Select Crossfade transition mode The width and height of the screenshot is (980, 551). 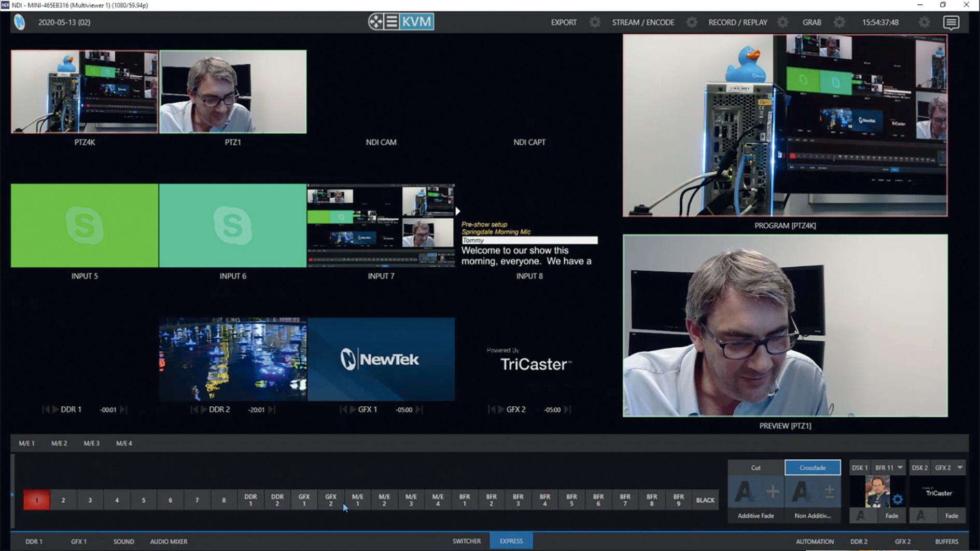pyautogui.click(x=812, y=467)
